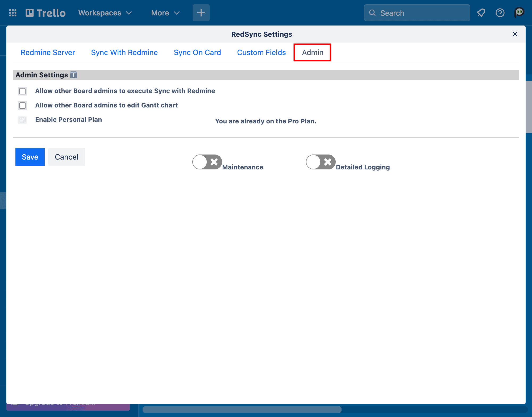Check Allow other Board admins to edit Gantt chart

coord(22,105)
